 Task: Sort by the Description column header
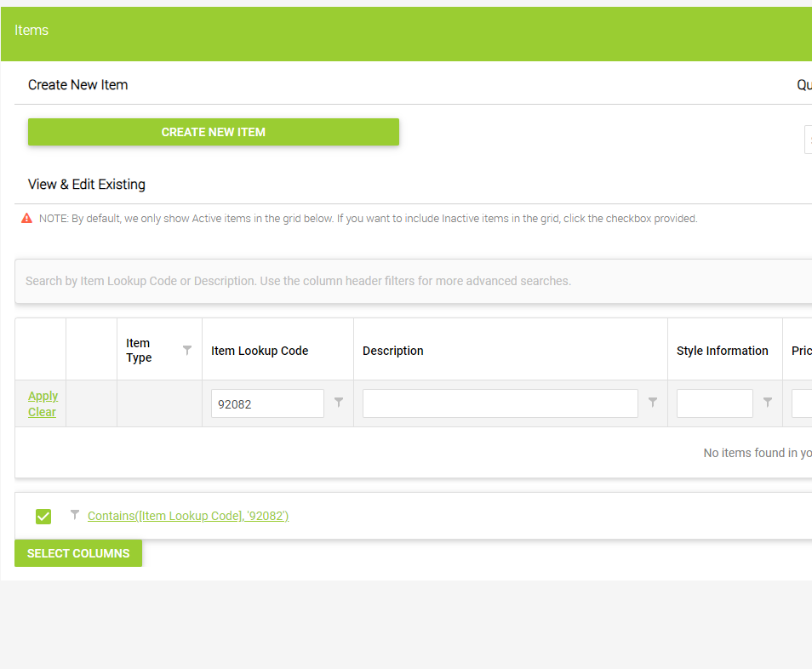coord(393,351)
